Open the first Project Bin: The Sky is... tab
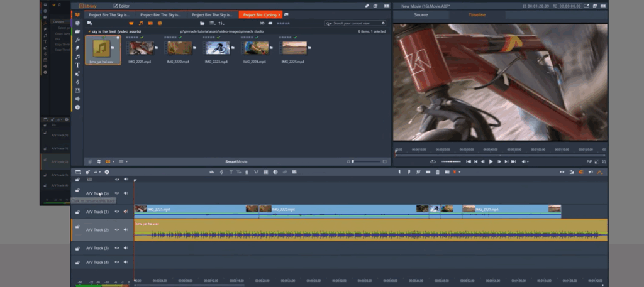644x287 pixels. (x=109, y=15)
